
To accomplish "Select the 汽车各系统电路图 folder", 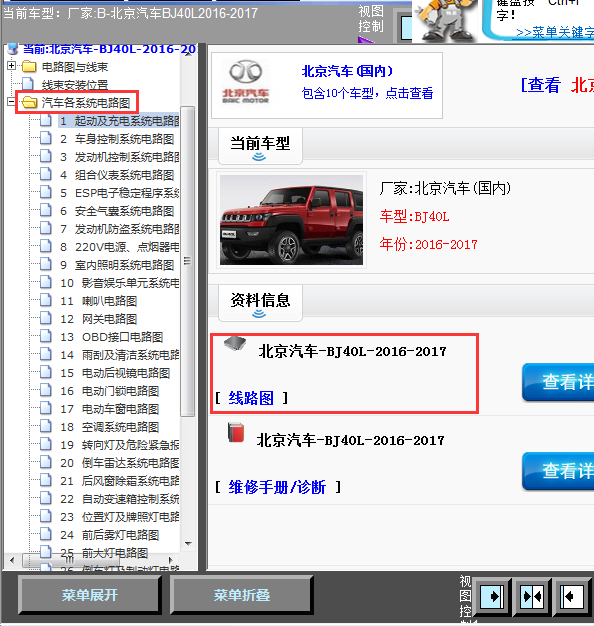I will click(x=86, y=103).
